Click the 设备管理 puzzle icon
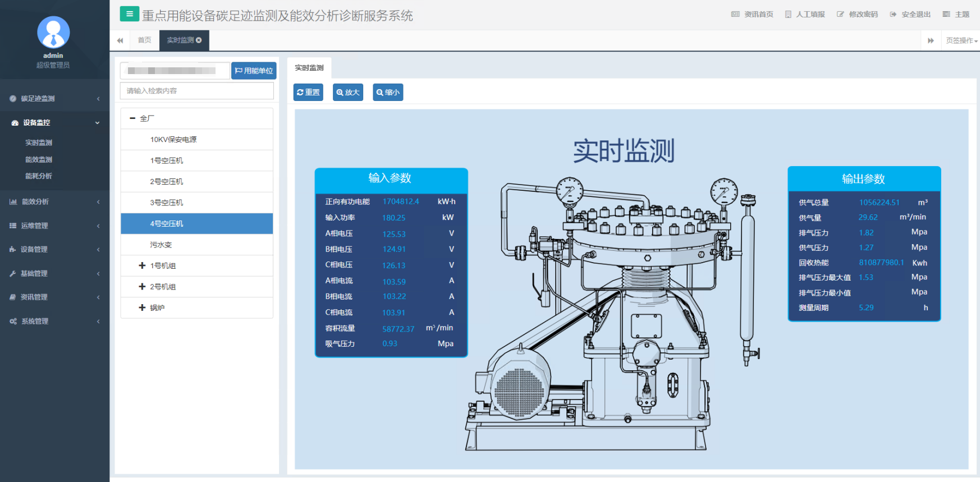The height and width of the screenshot is (482, 980). click(x=13, y=250)
